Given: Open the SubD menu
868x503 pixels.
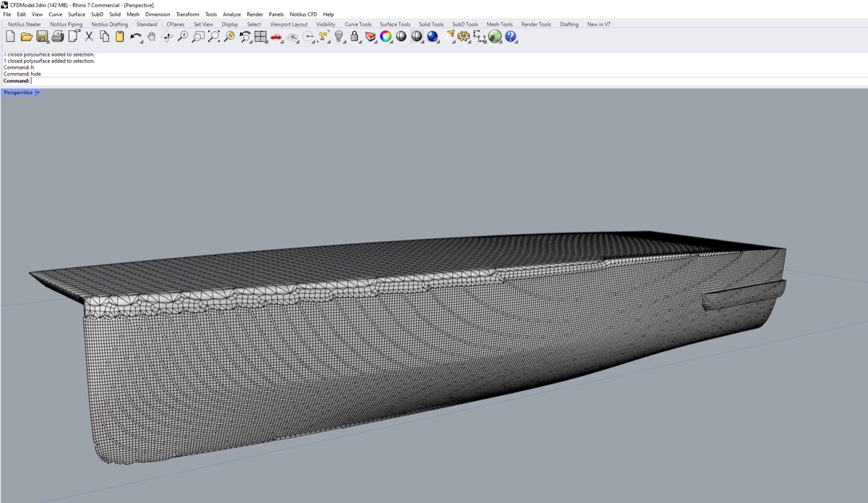Looking at the screenshot, I should tap(97, 14).
